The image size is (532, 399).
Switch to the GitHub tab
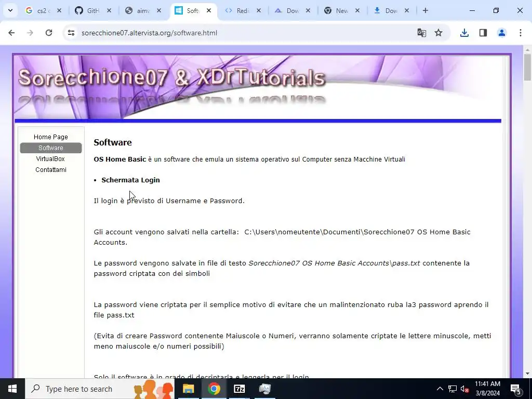tap(87, 11)
